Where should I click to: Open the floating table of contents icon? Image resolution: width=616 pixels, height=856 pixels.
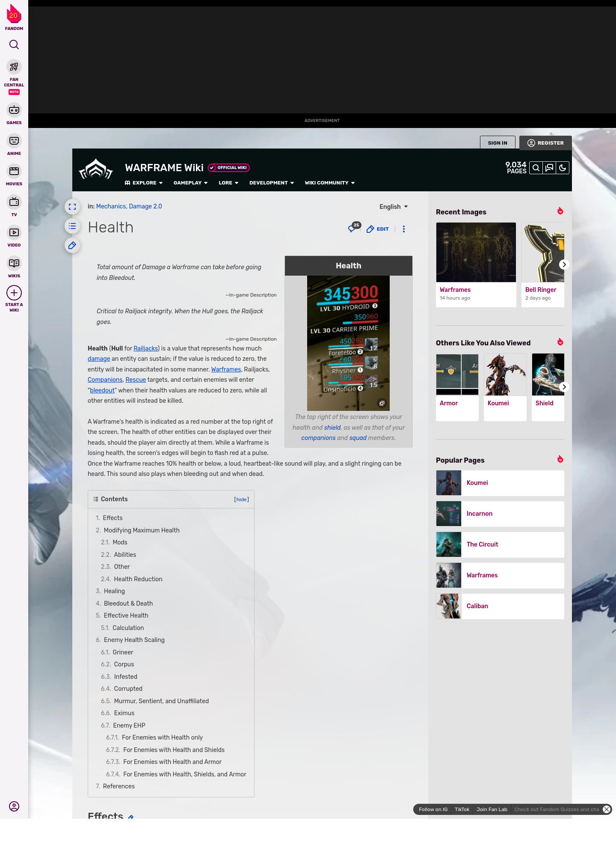[72, 226]
